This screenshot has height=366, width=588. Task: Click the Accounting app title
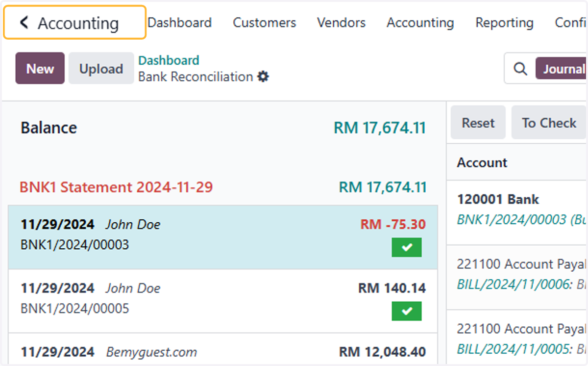(x=78, y=23)
